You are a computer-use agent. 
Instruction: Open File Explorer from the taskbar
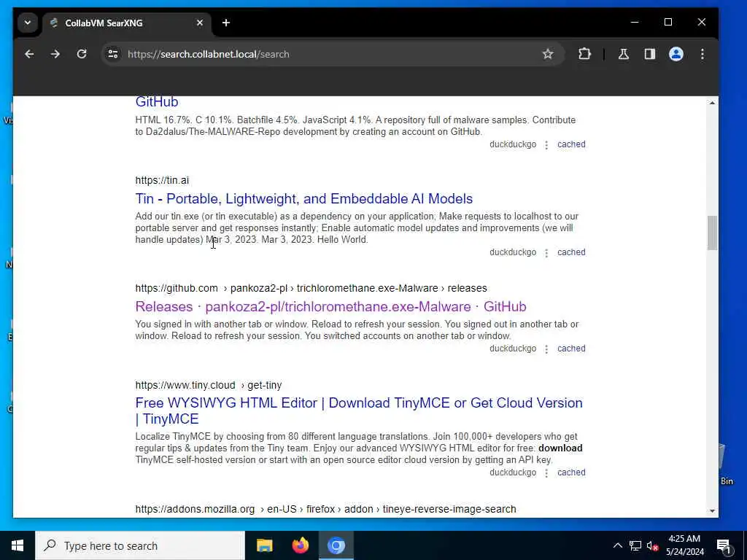coord(264,545)
